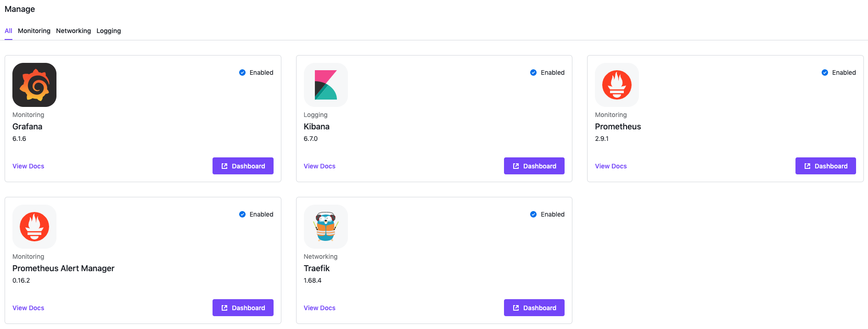
Task: Click the Traefik title text
Action: [x=317, y=268]
